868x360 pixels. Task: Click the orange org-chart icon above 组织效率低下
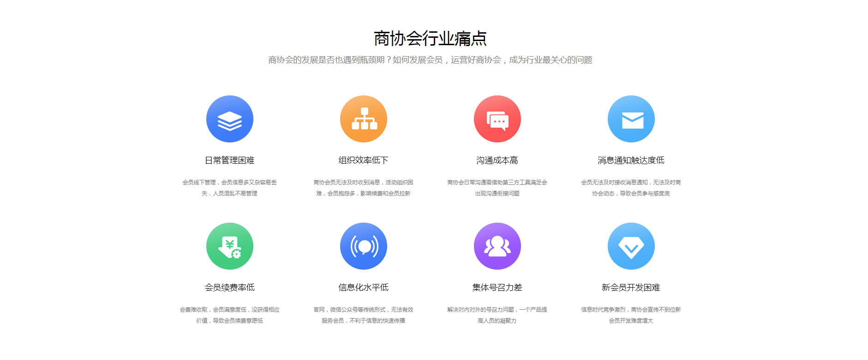point(364,119)
